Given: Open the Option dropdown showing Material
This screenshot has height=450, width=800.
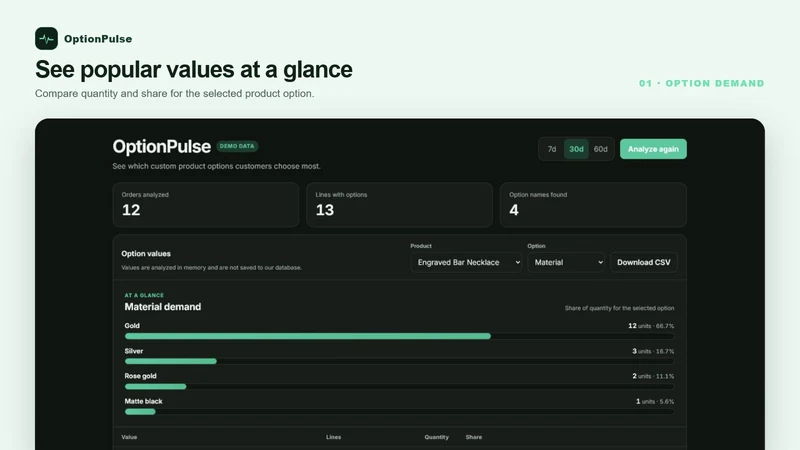Looking at the screenshot, I should 566,262.
